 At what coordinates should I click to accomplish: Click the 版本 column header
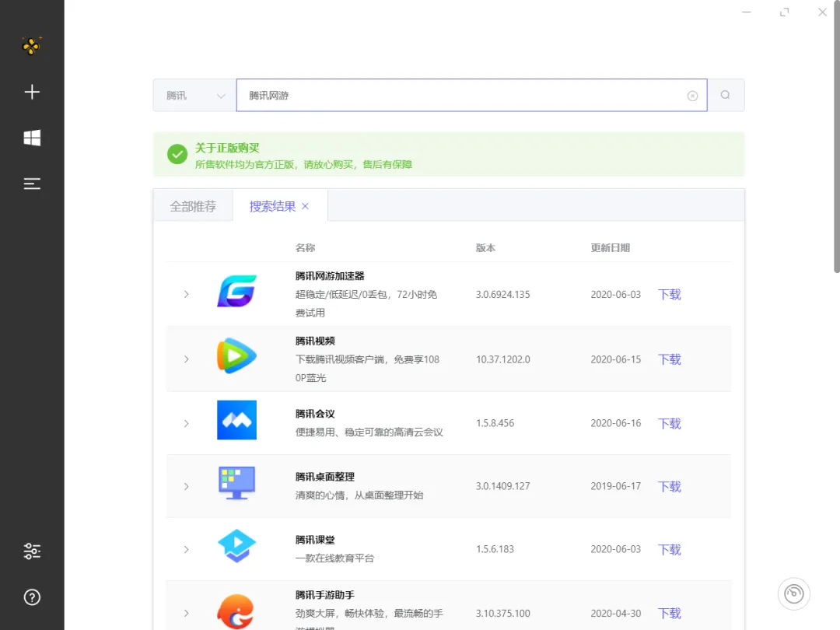tap(486, 247)
